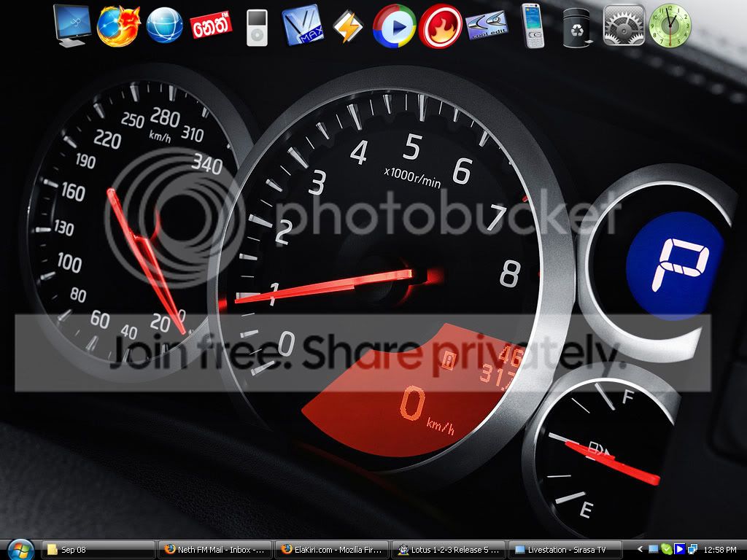Click the green shield tray icon
The width and height of the screenshot is (747, 560).
pos(667,550)
